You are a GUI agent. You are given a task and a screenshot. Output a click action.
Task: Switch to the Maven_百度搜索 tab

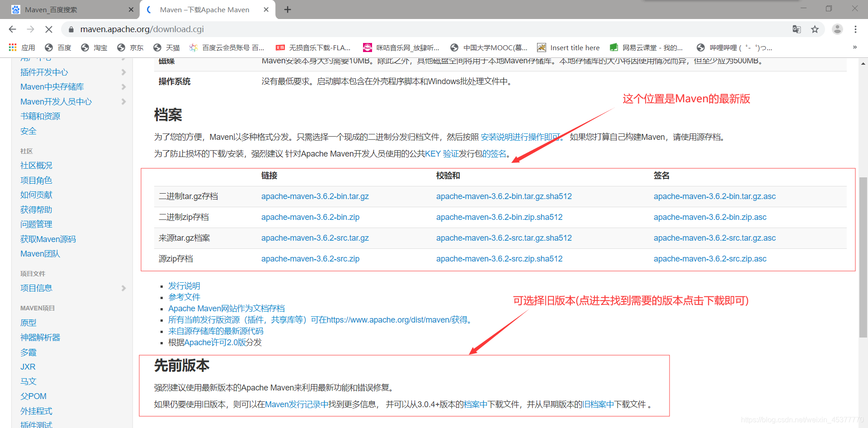70,10
